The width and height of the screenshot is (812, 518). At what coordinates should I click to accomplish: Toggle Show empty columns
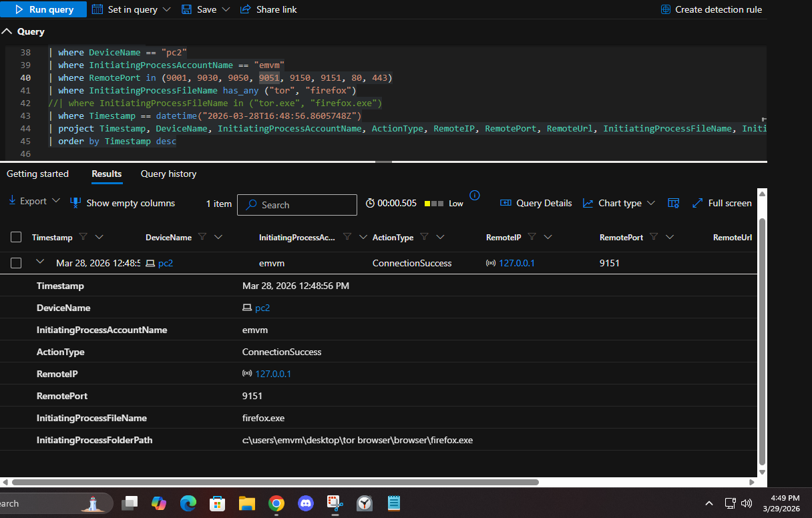coord(123,203)
